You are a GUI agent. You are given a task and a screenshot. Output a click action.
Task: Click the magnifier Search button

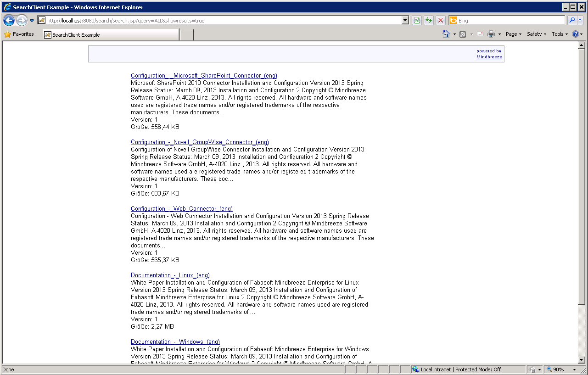click(x=572, y=20)
